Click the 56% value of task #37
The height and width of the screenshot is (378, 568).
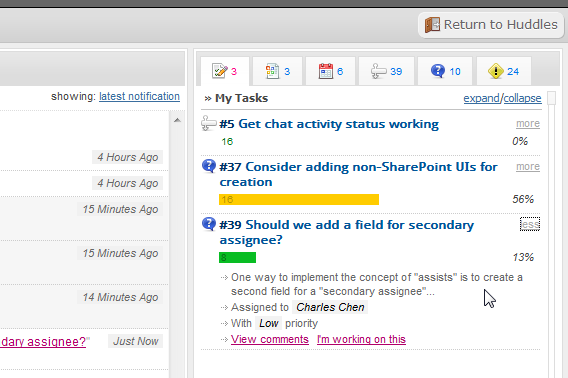point(523,199)
